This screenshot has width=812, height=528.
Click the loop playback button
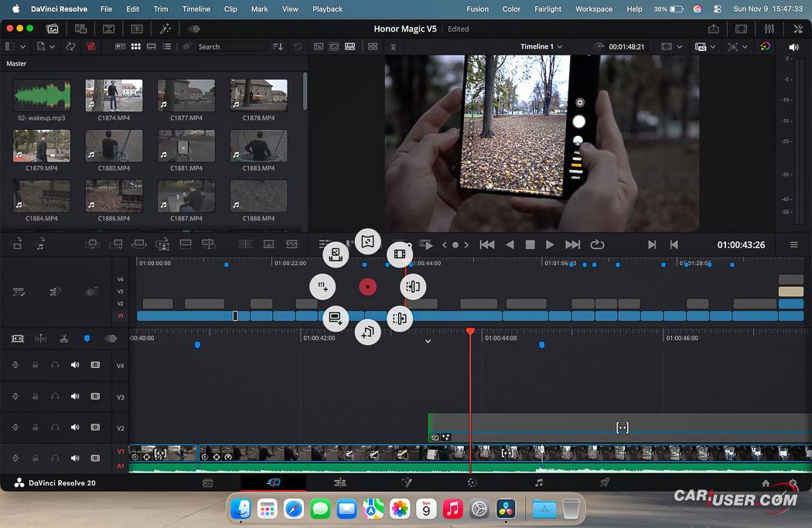coord(597,244)
